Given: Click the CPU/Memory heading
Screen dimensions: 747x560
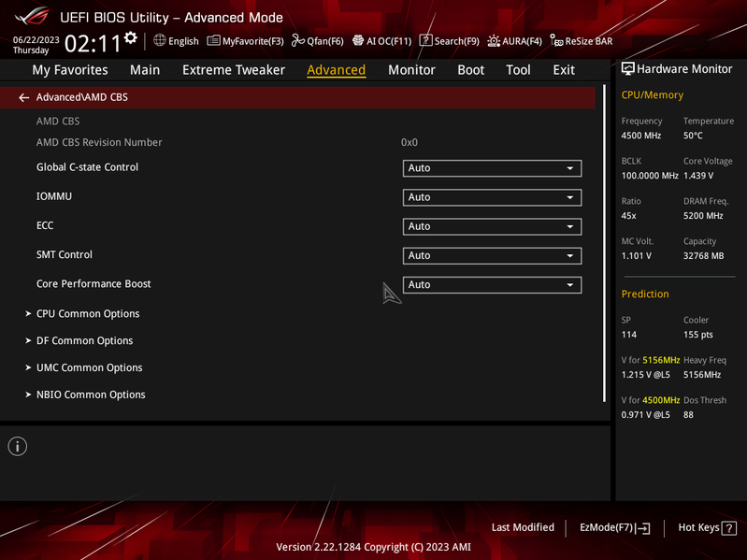Looking at the screenshot, I should [x=653, y=95].
